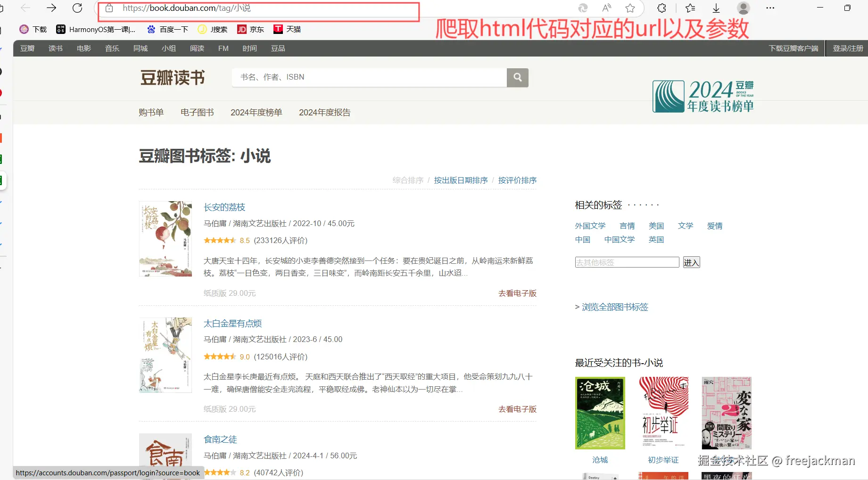Click the 2024年度读书榜单 banner

pyautogui.click(x=703, y=96)
